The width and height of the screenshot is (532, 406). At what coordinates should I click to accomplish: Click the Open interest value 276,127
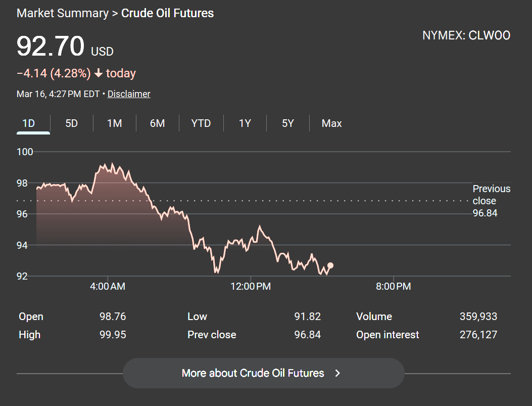(478, 335)
